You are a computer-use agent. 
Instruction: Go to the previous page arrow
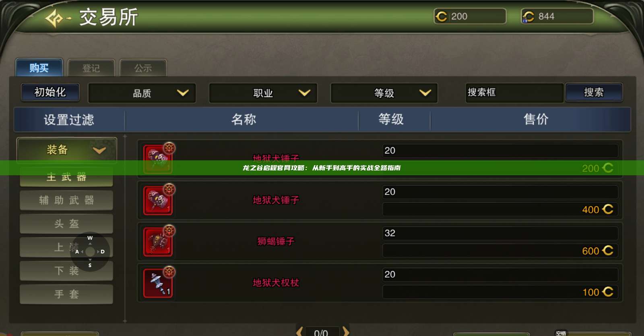point(299,332)
